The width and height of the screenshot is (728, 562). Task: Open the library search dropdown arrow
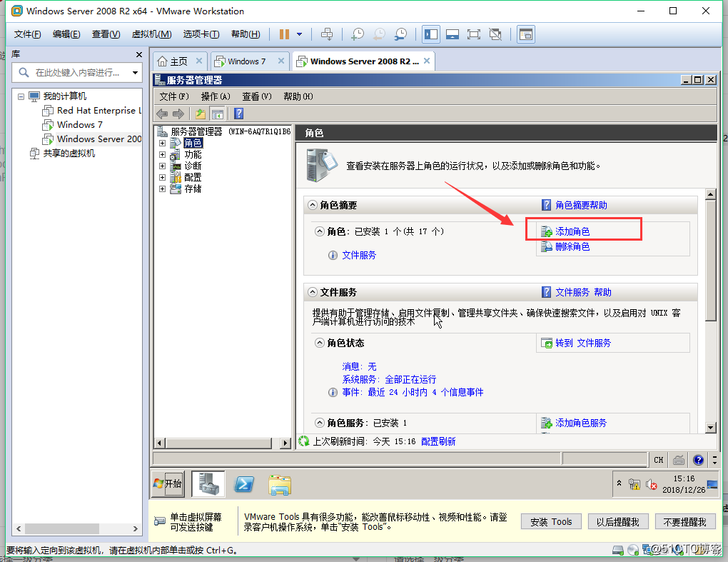click(x=135, y=72)
